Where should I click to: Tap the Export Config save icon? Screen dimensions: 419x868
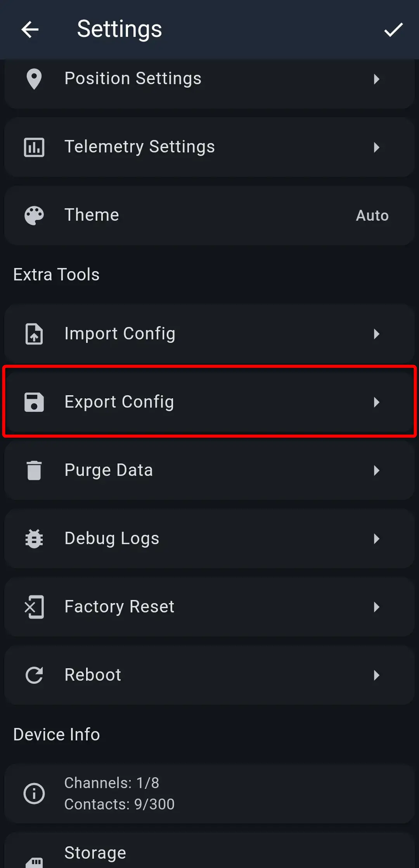pyautogui.click(x=34, y=402)
